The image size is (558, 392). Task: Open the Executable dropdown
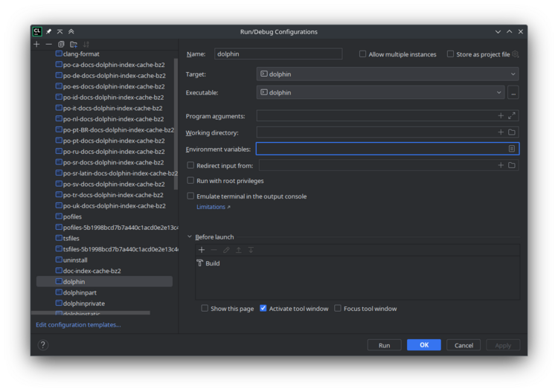(498, 93)
